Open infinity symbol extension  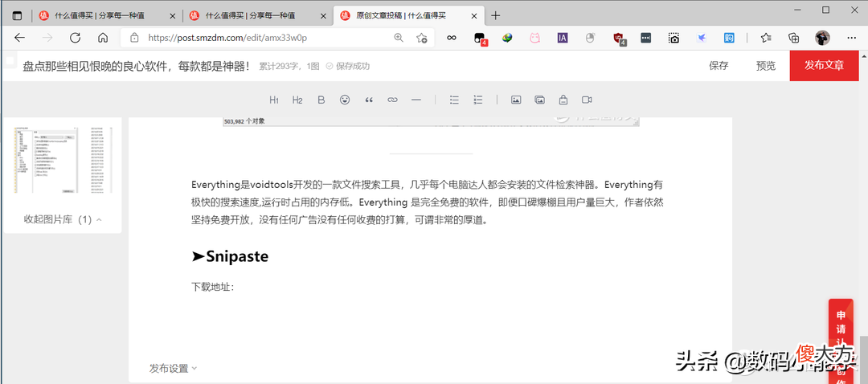click(452, 38)
